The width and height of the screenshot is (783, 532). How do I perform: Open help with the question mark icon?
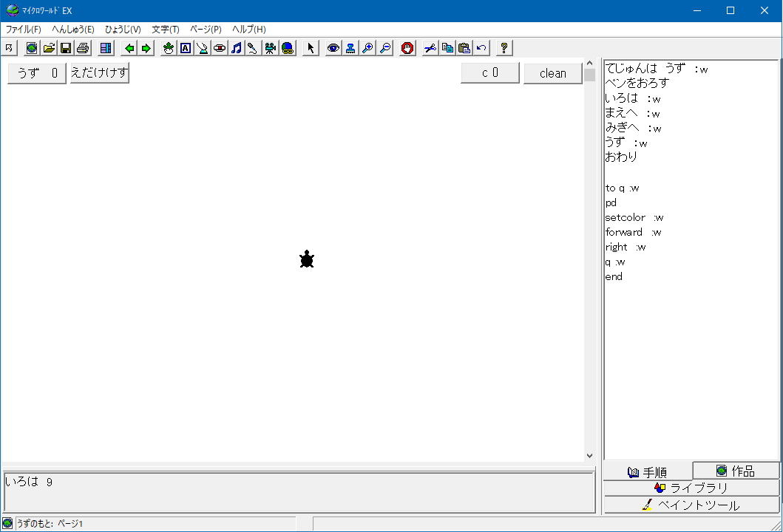click(504, 48)
